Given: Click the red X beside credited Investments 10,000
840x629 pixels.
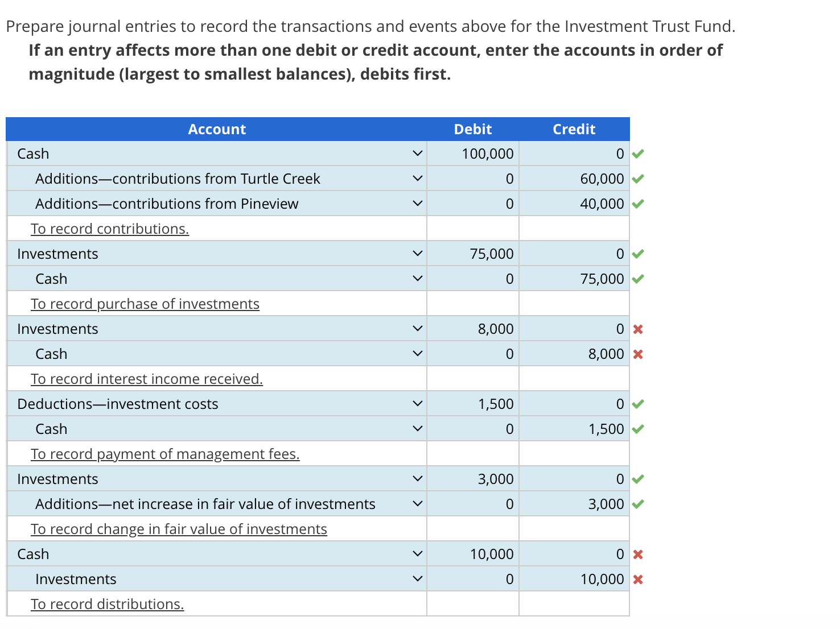Looking at the screenshot, I should point(638,578).
